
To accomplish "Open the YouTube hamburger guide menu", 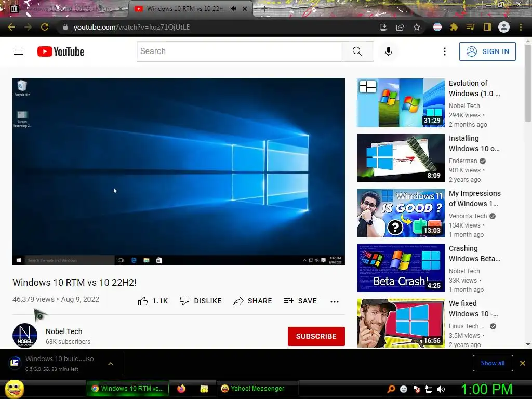I will tap(19, 51).
